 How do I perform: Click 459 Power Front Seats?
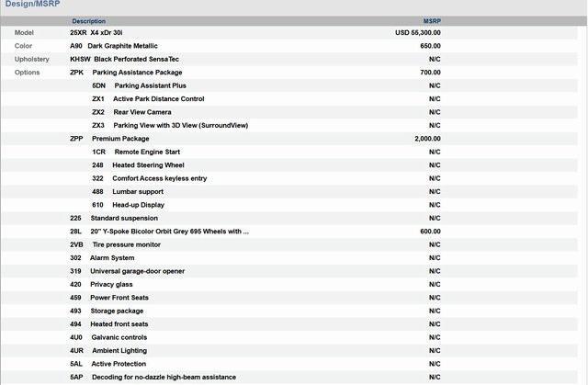click(109, 298)
